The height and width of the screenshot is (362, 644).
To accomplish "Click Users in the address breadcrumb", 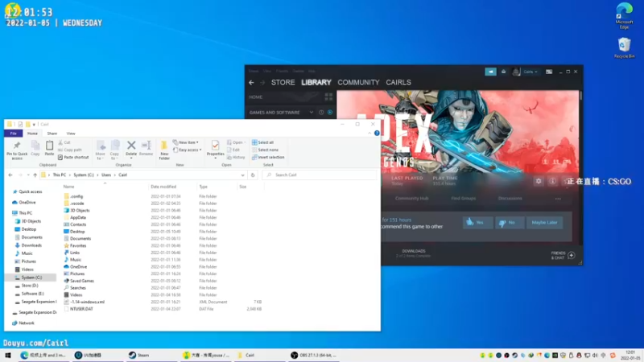I will coord(106,175).
